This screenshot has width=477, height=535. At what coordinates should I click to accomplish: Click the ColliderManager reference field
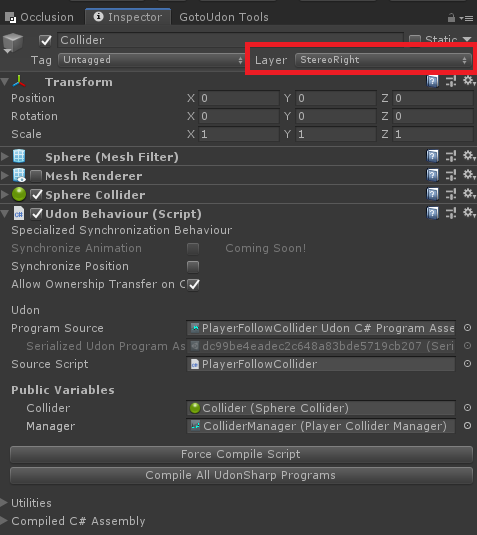coord(321,426)
